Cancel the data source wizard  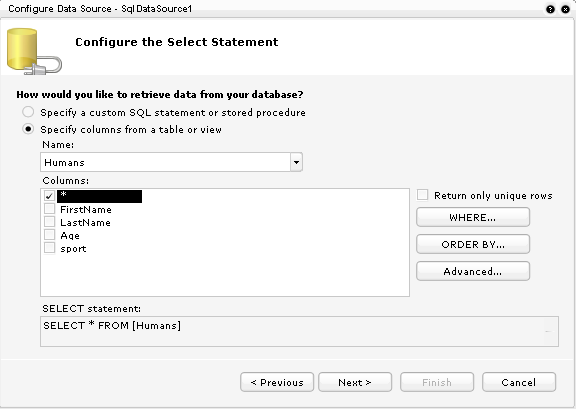(x=519, y=382)
